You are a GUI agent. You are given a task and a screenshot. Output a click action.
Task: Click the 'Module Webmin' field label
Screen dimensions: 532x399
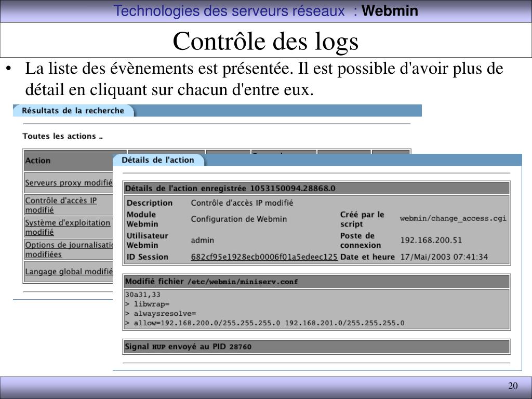coord(142,219)
